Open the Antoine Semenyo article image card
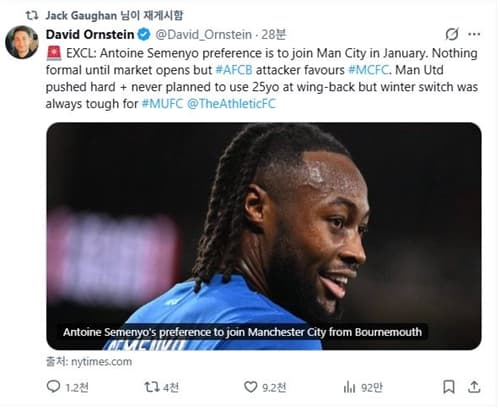The height and width of the screenshot is (410, 500). 264,236
